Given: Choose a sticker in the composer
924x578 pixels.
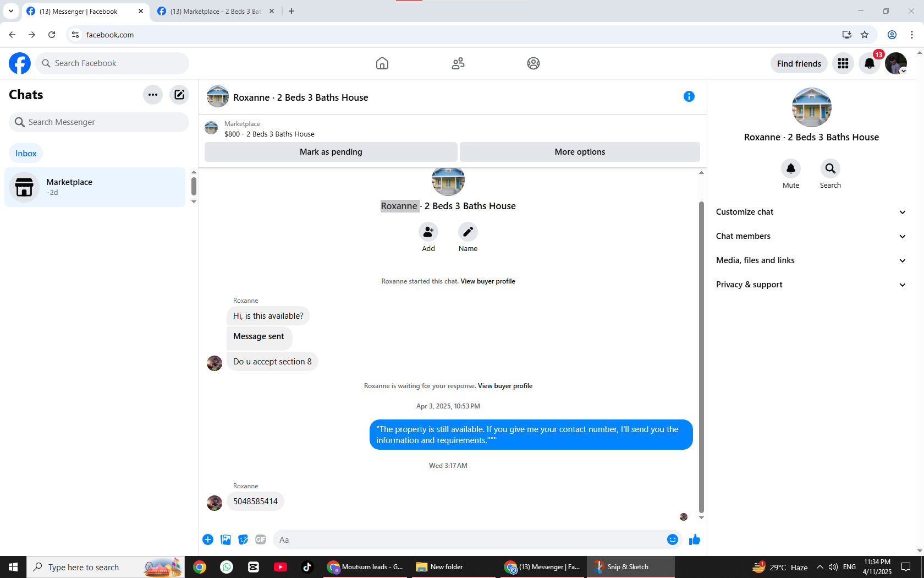Looking at the screenshot, I should point(243,539).
